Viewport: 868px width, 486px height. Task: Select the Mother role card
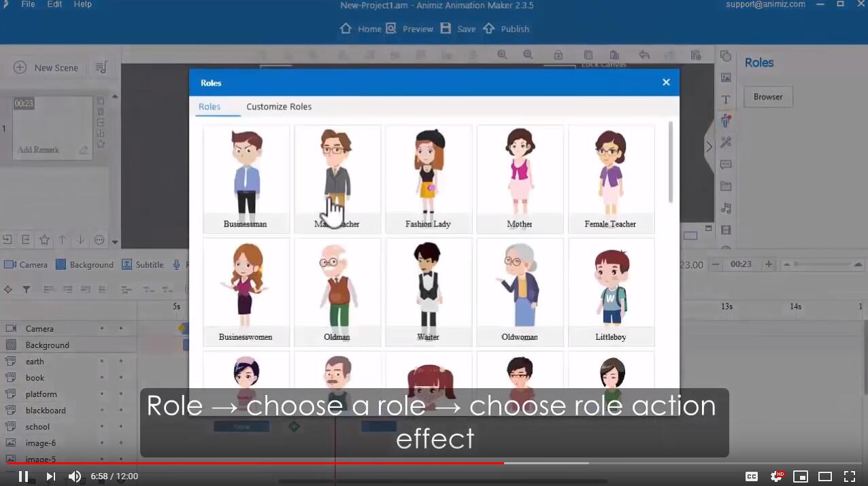click(519, 179)
